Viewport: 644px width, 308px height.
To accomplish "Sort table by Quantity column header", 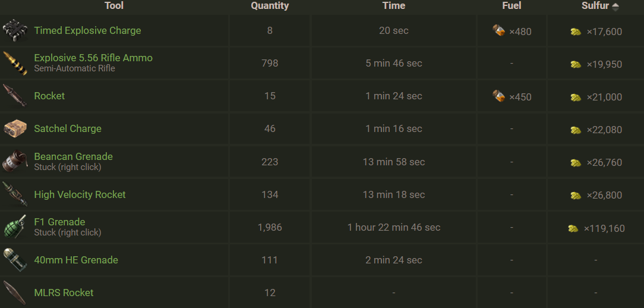I will (270, 6).
